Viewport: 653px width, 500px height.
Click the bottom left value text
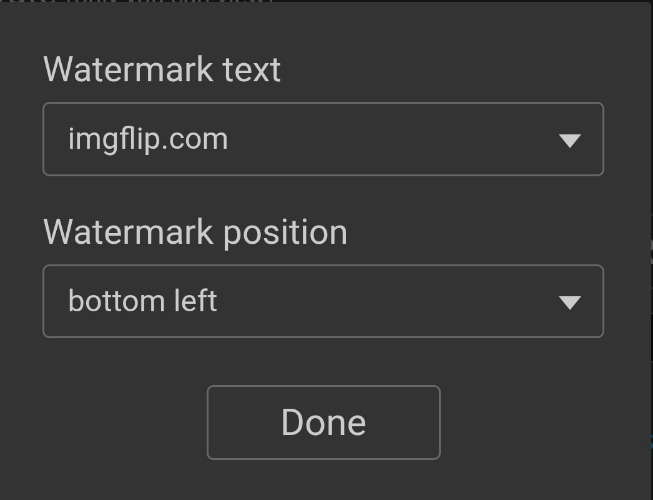[142, 301]
